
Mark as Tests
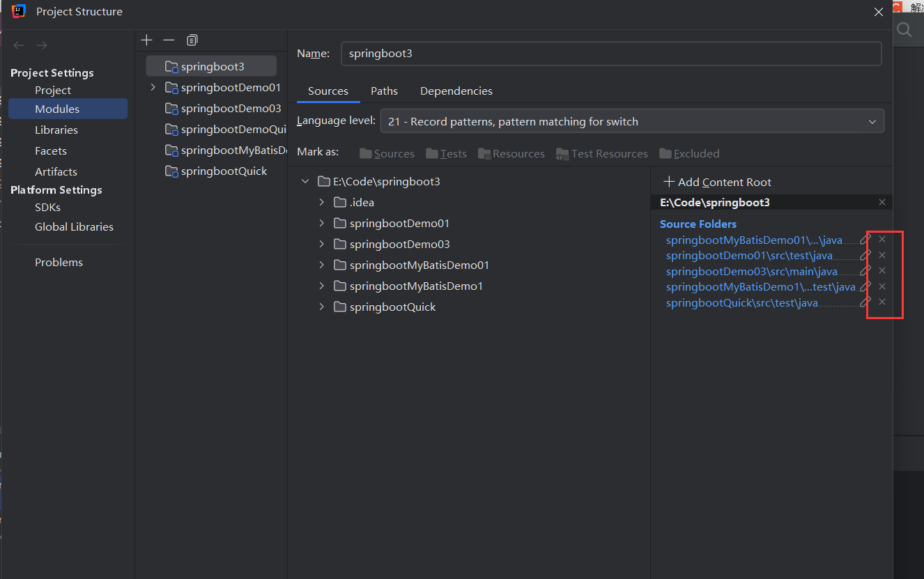446,153
